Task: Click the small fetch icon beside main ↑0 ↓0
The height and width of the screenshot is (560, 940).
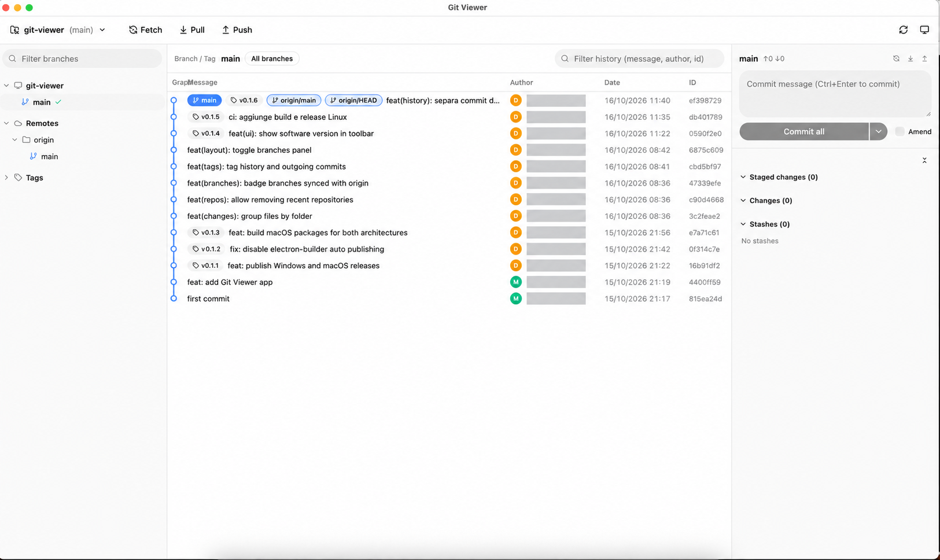Action: (x=896, y=58)
